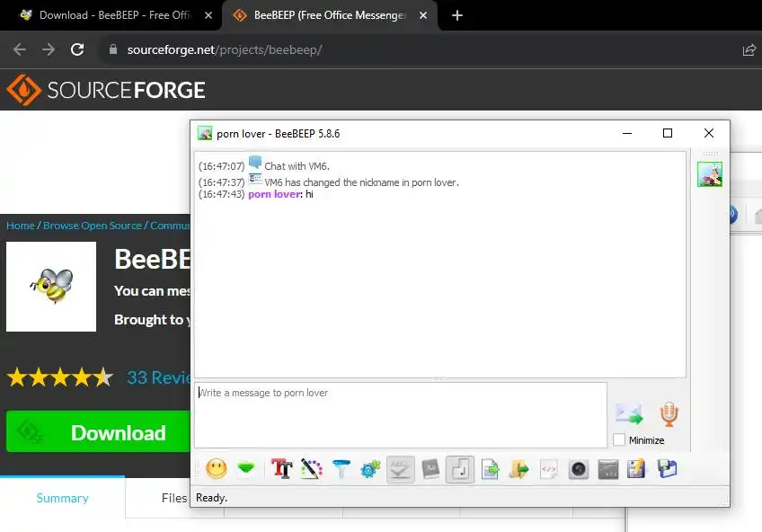Open the Home breadcrumb link
The height and width of the screenshot is (532, 762).
(x=21, y=226)
